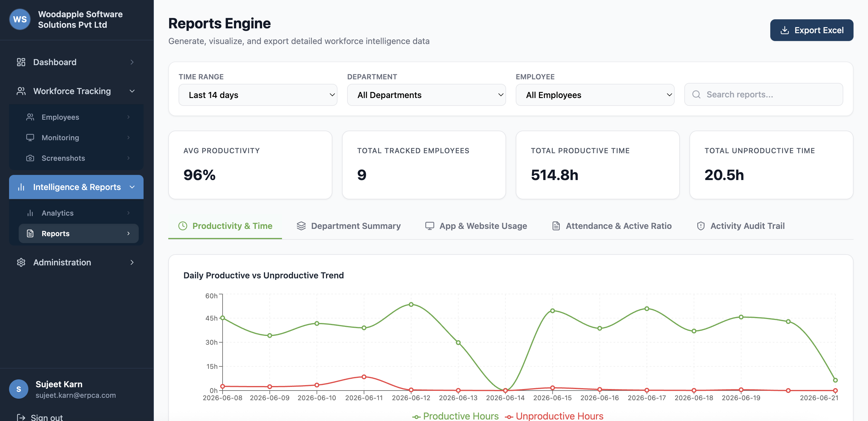Click the Monitoring screen icon
The height and width of the screenshot is (421, 868).
(30, 138)
